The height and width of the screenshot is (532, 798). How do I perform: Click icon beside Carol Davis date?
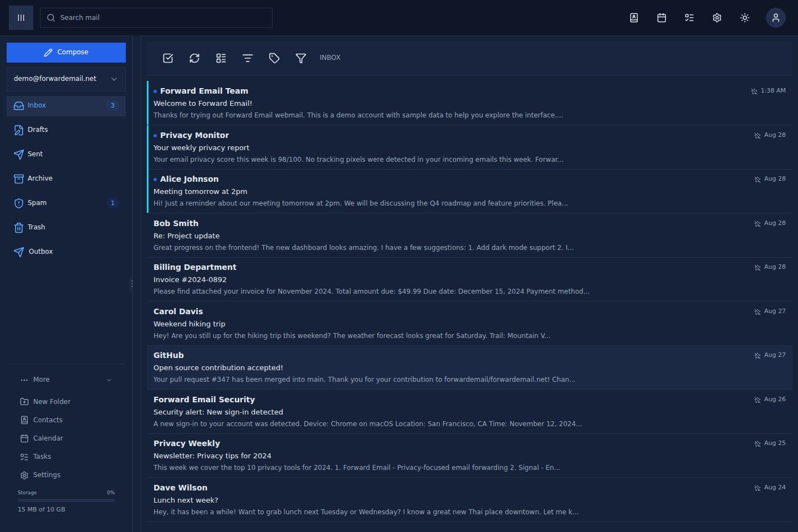point(758,312)
